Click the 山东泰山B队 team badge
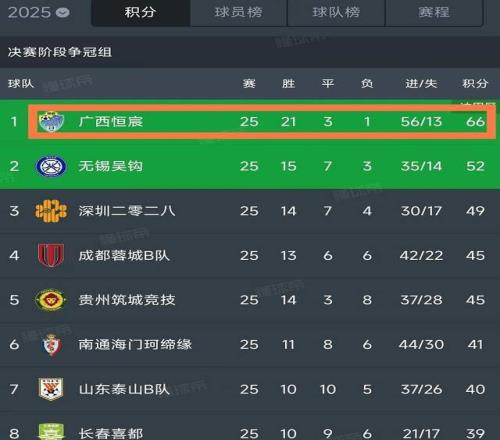The width and height of the screenshot is (500, 440). pyautogui.click(x=51, y=389)
